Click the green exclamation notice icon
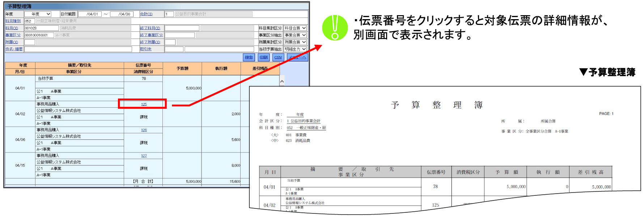The image size is (644, 216). pyautogui.click(x=335, y=28)
